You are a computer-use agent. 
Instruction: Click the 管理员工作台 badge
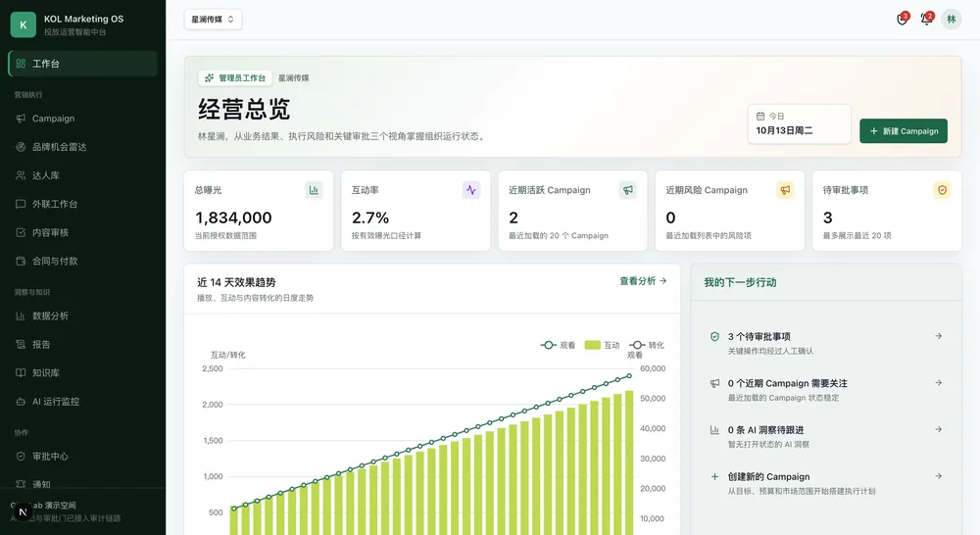235,78
